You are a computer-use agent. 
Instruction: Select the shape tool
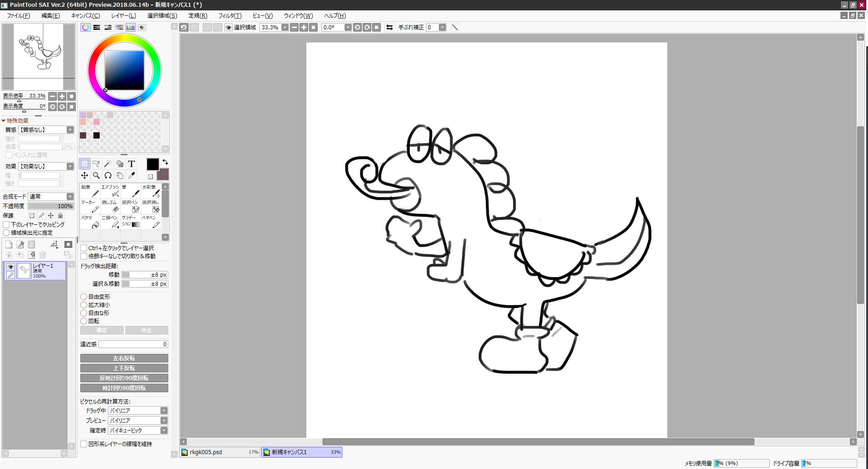click(120, 163)
